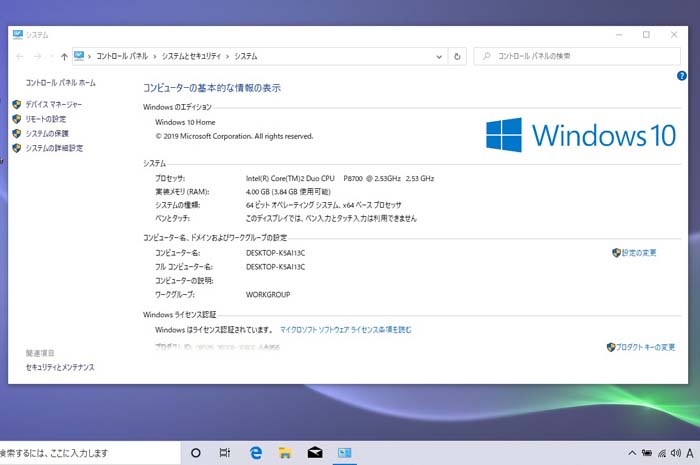Open the volume control in system tray

676,453
